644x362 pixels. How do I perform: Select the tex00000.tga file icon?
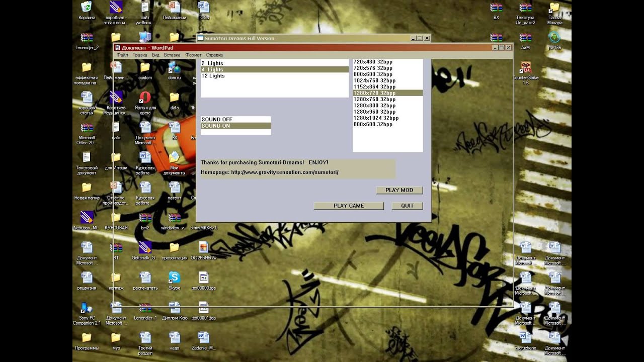pos(203,278)
